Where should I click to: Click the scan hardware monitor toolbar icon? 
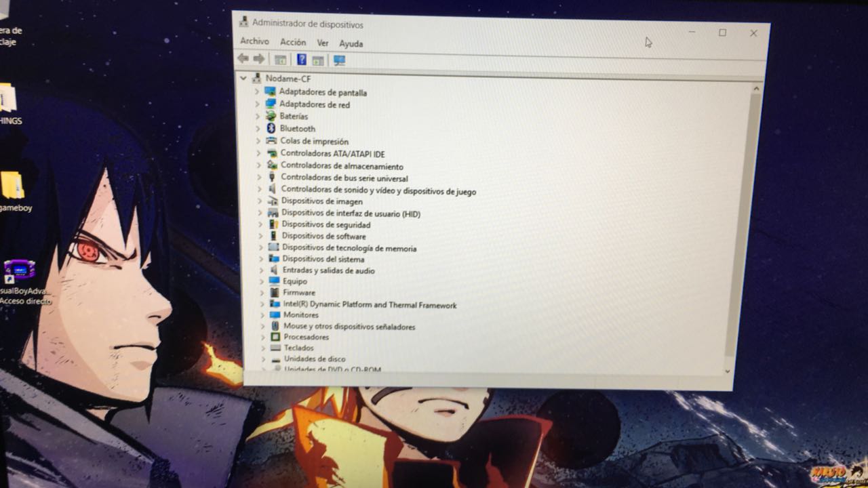point(340,60)
